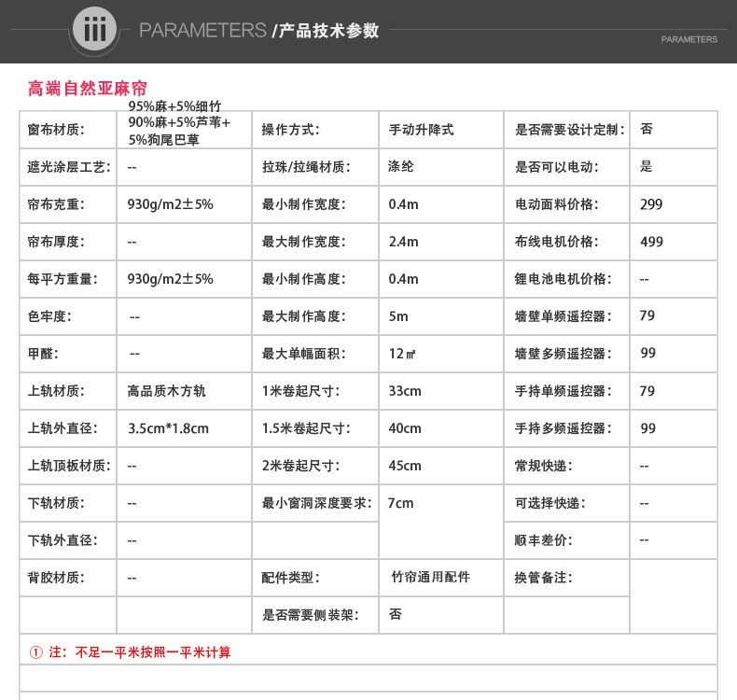The height and width of the screenshot is (700, 737).
Task: Select the 操作方式 label cell
Action: point(290,130)
